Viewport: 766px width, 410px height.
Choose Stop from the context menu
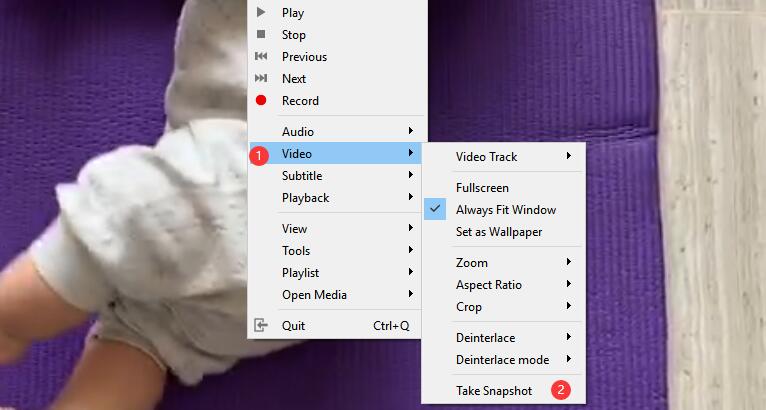(x=335, y=35)
